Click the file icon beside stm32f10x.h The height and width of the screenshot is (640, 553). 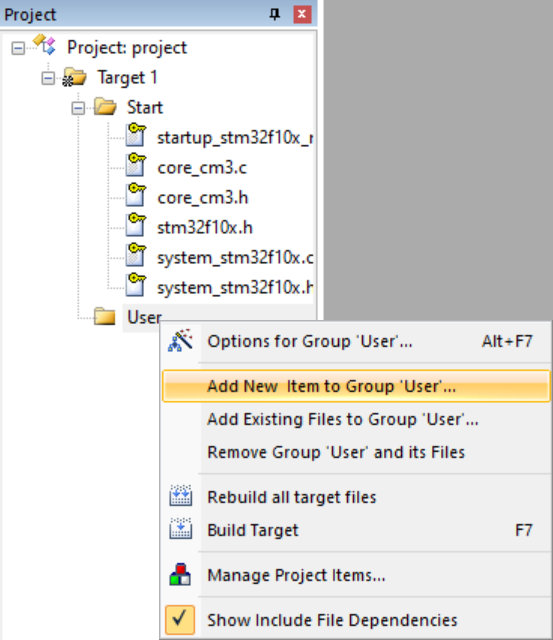pyautogui.click(x=136, y=225)
